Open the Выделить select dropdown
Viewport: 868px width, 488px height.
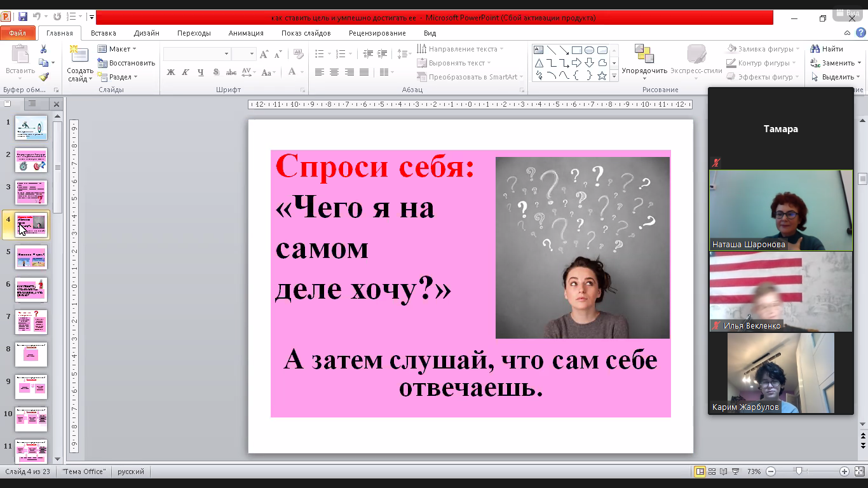834,77
